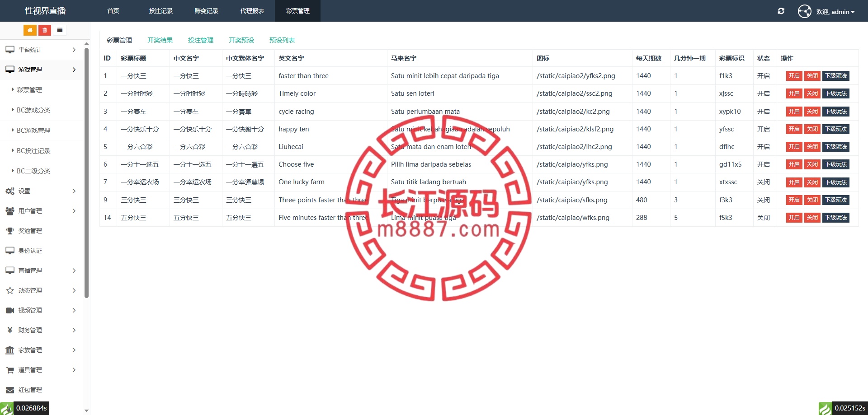Open BC游戏管理 in the sidebar
Image resolution: width=868 pixels, height=415 pixels.
pos(33,131)
